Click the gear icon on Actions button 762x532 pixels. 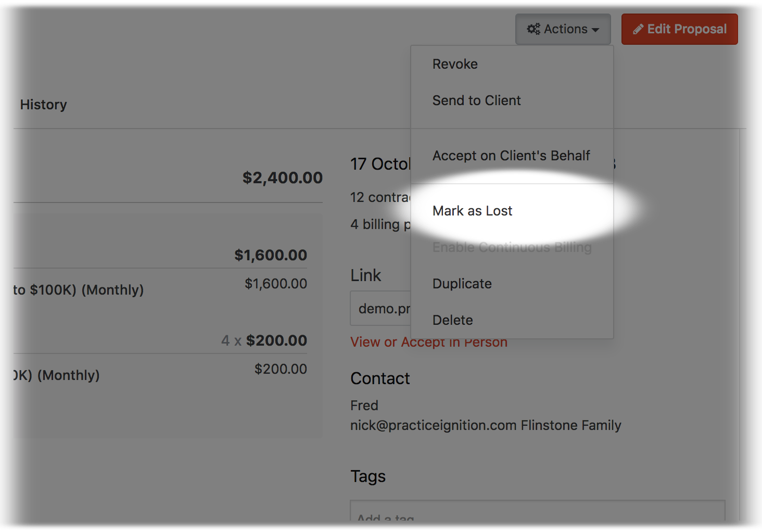point(534,29)
